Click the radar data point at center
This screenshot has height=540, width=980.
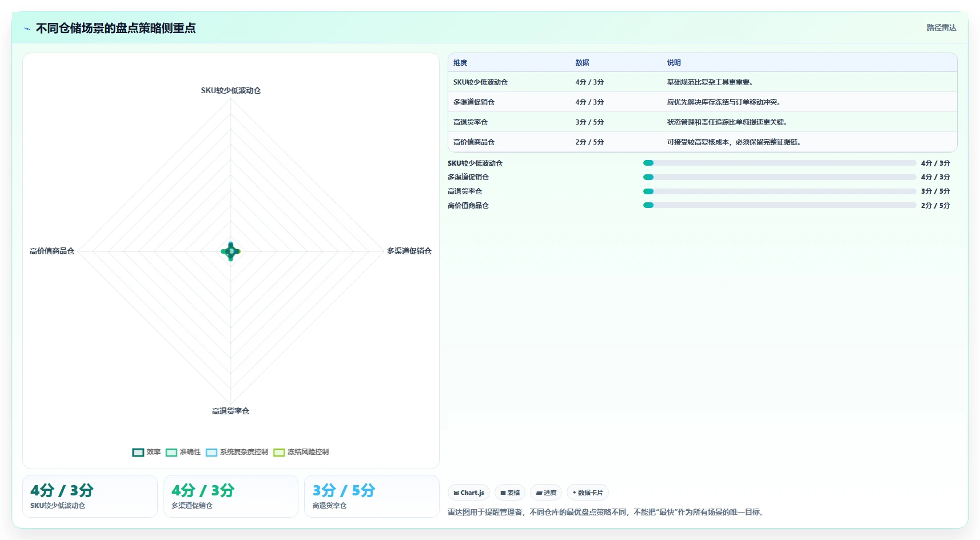(x=231, y=251)
